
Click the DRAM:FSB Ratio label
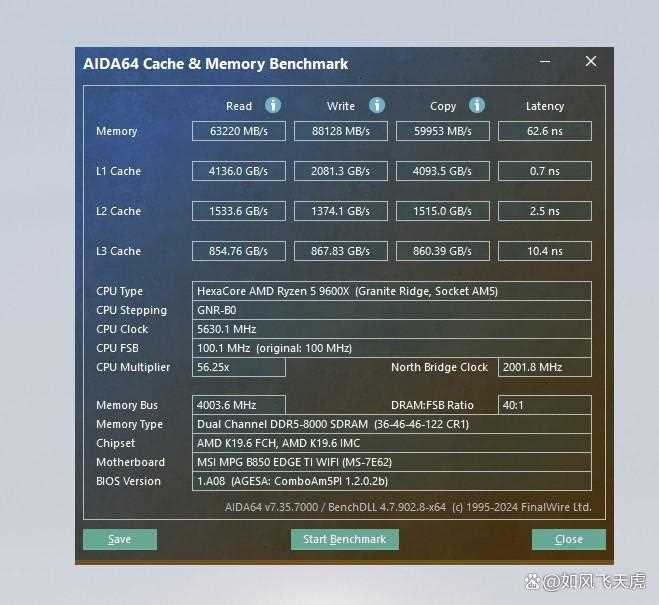point(432,405)
